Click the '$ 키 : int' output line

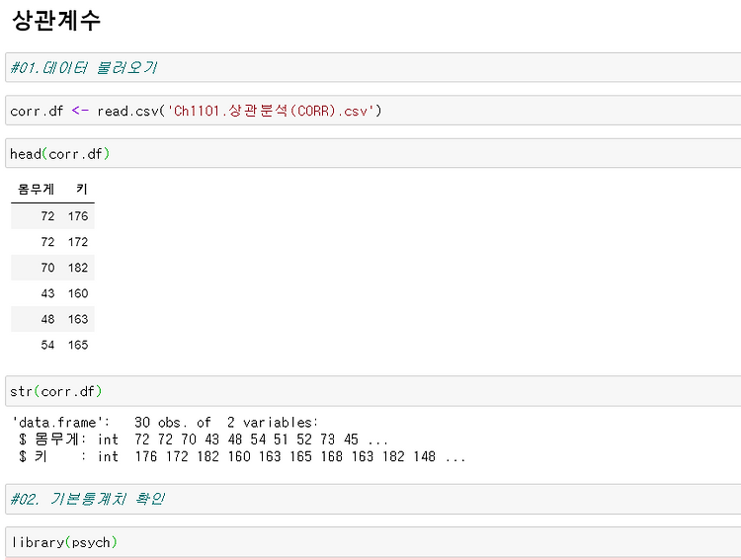(242, 457)
